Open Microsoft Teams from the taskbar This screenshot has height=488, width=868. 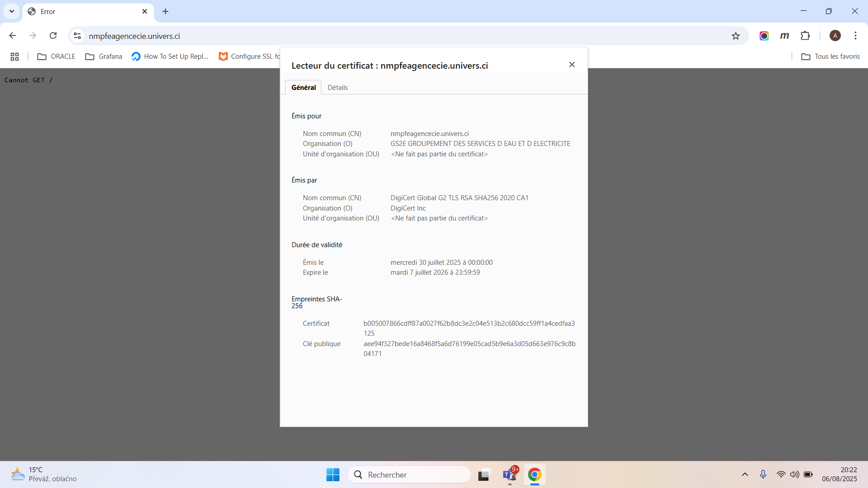510,475
